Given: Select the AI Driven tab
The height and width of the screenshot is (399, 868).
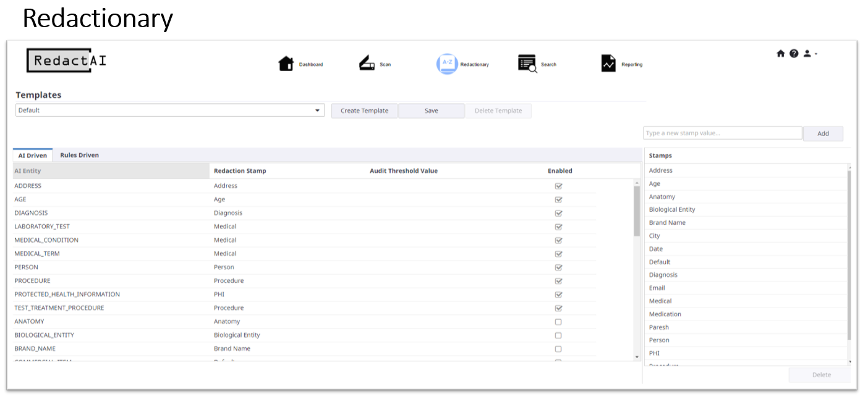Looking at the screenshot, I should [32, 156].
